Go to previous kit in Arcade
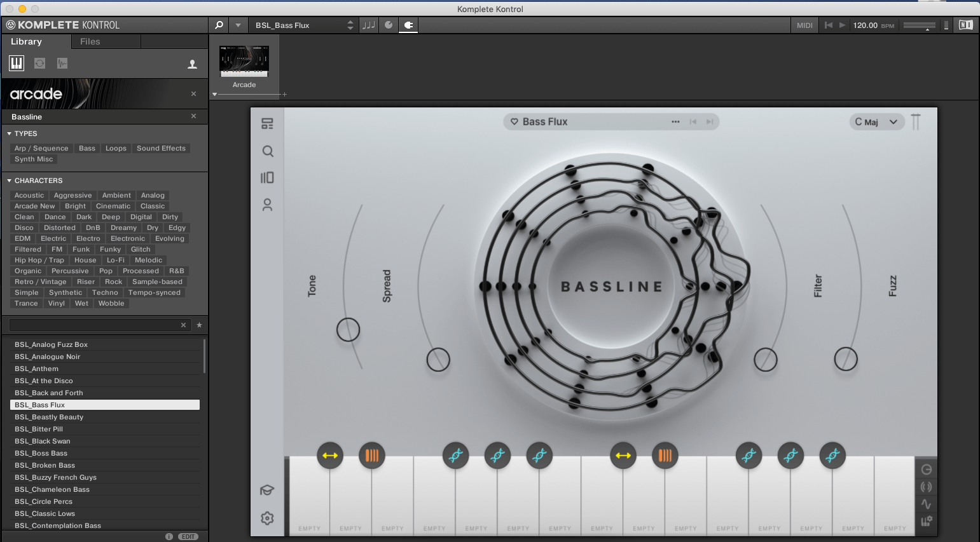980x542 pixels. pos(693,121)
